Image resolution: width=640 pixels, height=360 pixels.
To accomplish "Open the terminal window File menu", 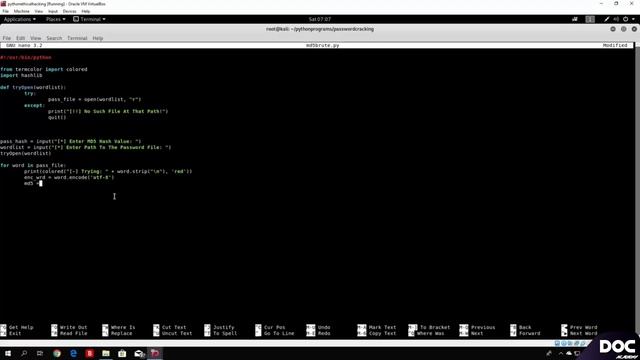I will (7, 38).
